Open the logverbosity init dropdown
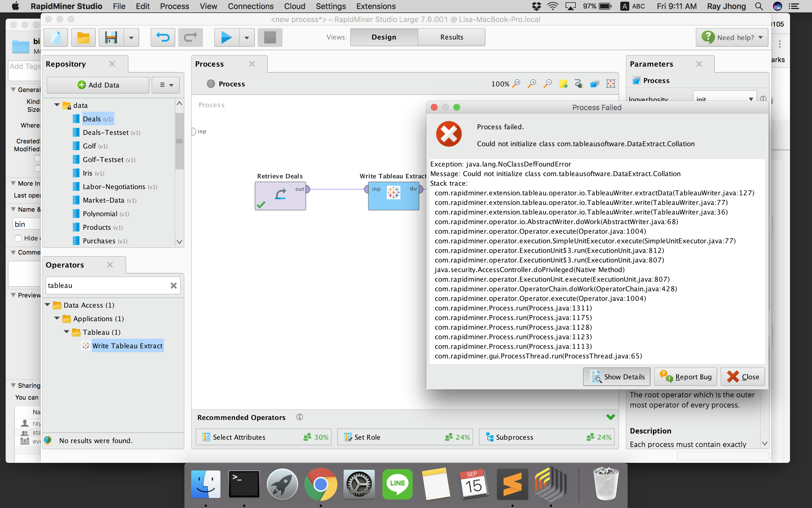 click(x=725, y=99)
